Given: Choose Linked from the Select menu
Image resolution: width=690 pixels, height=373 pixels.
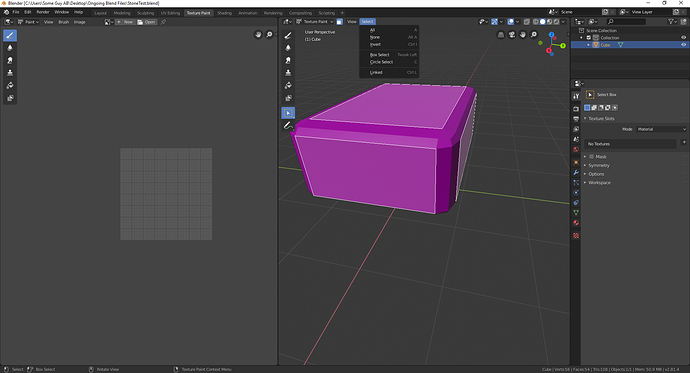Looking at the screenshot, I should (389, 73).
